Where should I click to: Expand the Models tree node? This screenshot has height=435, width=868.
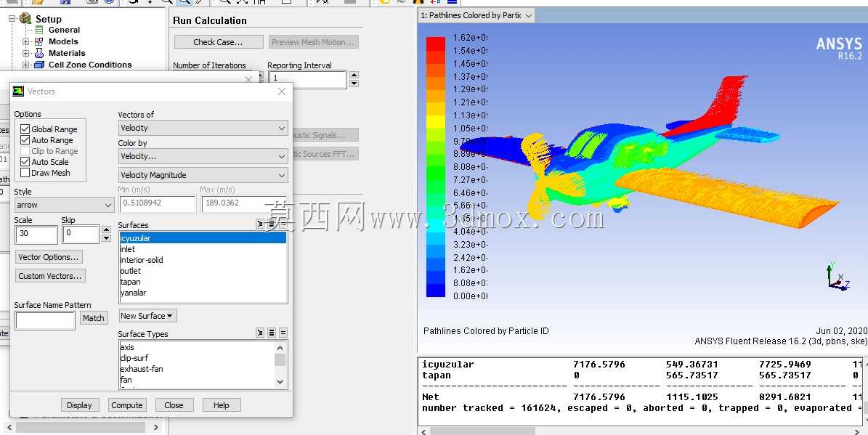click(x=25, y=41)
